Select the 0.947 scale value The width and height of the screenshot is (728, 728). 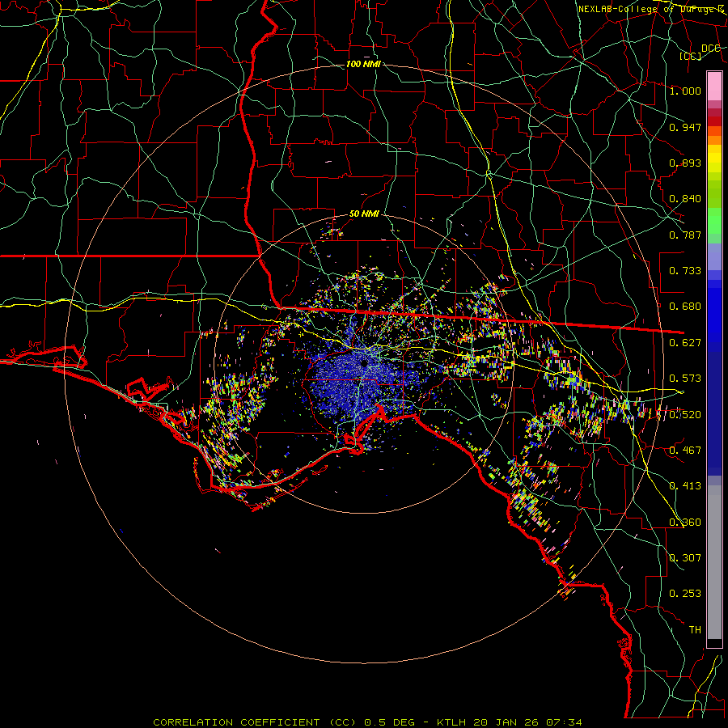tap(685, 127)
